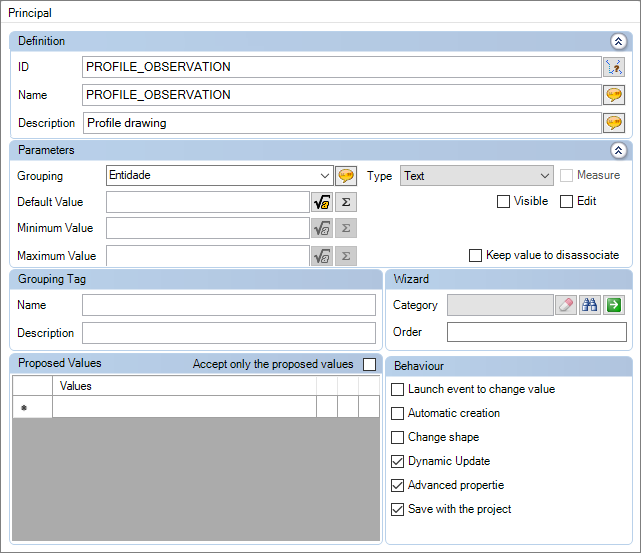Click the Grouping Tag Name field

point(229,305)
